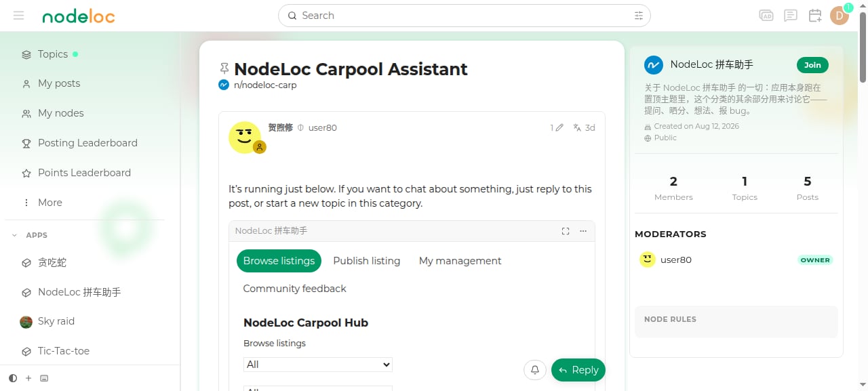Click the Join button for the node
The image size is (868, 391).
pos(812,65)
